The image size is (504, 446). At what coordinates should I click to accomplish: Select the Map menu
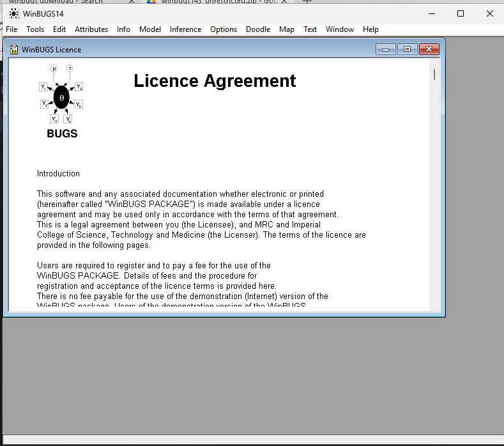point(287,29)
